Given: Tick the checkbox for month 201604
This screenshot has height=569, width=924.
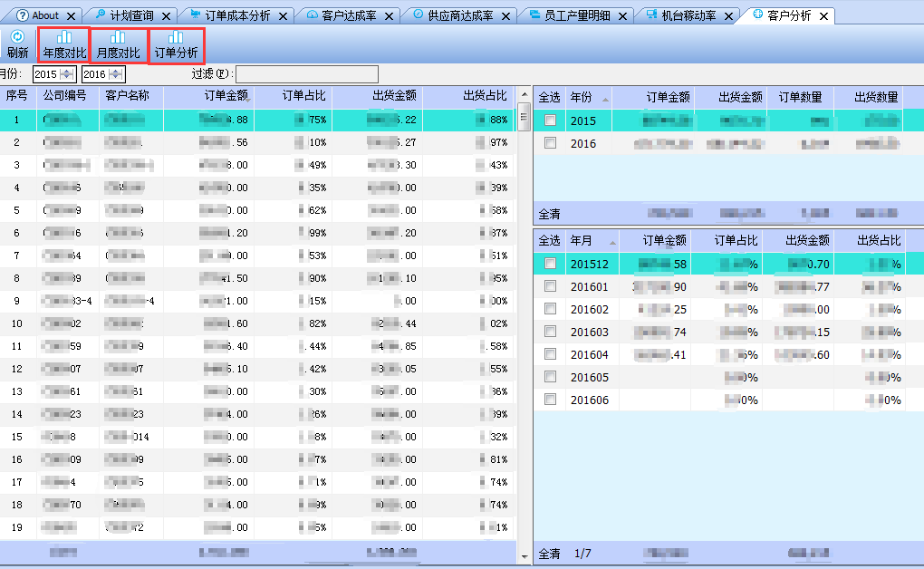Looking at the screenshot, I should pyautogui.click(x=550, y=354).
